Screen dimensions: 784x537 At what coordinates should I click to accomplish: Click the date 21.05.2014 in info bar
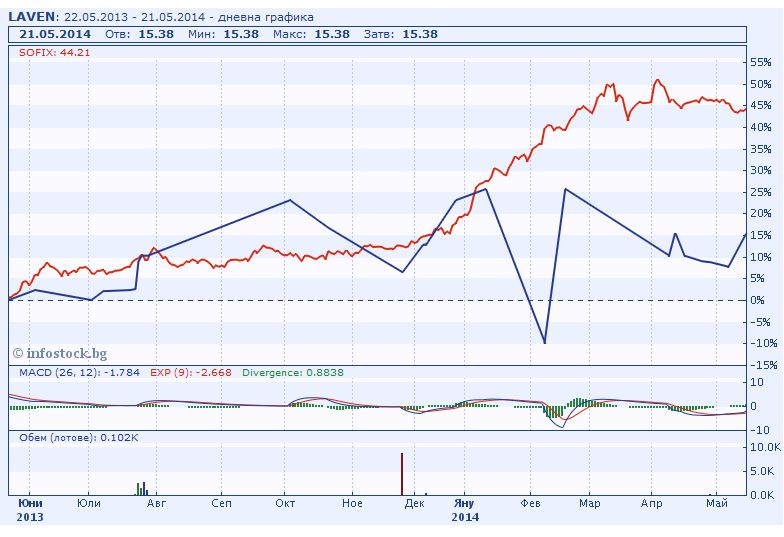pyautogui.click(x=55, y=34)
